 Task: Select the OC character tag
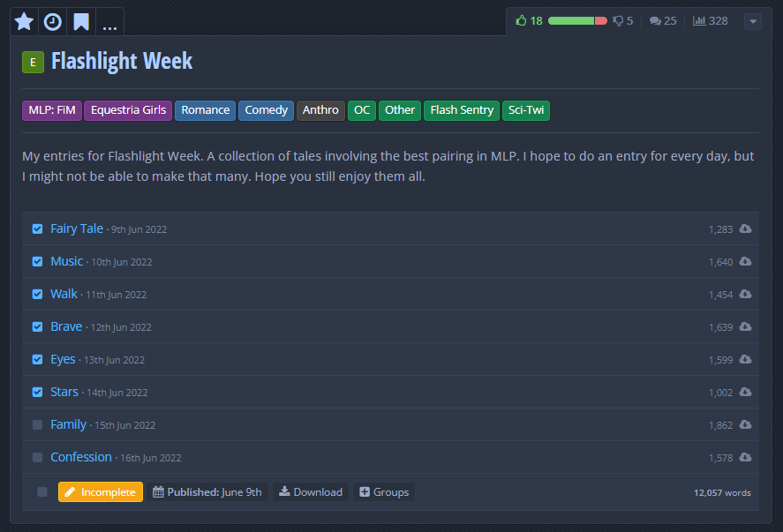point(362,110)
